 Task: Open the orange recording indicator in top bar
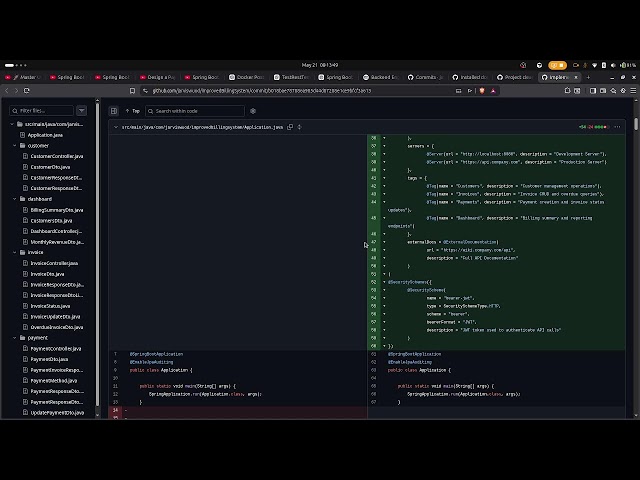click(x=558, y=65)
